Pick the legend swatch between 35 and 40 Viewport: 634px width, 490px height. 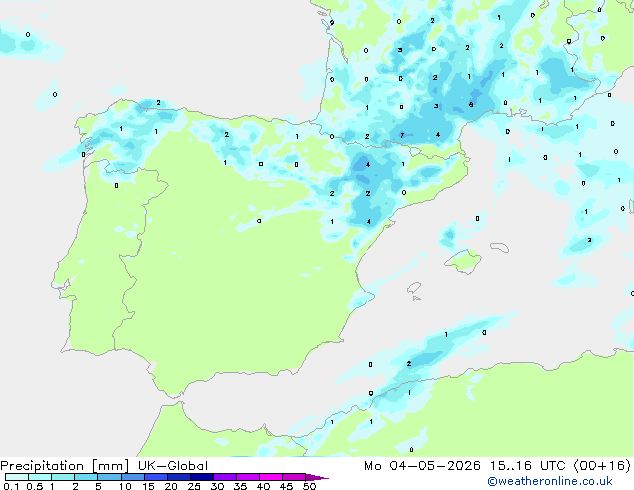248,477
